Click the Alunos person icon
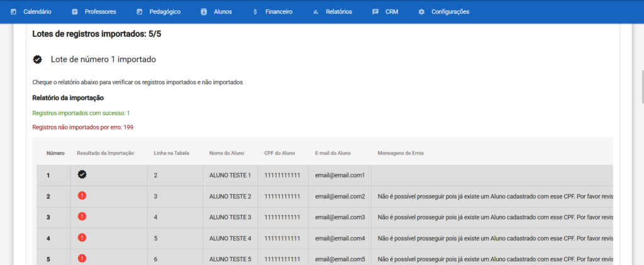The image size is (644, 265). [204, 12]
